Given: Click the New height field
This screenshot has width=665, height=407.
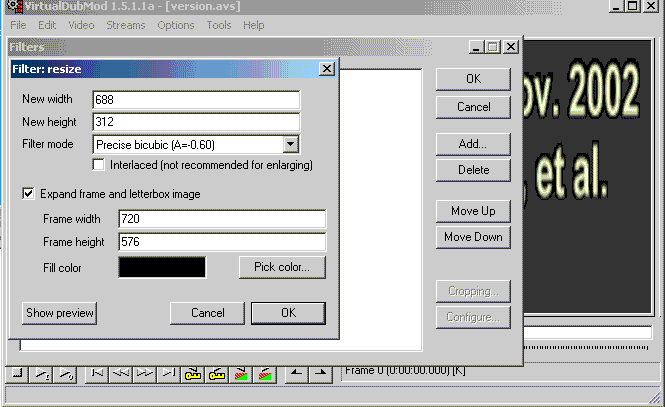Looking at the screenshot, I should [196, 122].
